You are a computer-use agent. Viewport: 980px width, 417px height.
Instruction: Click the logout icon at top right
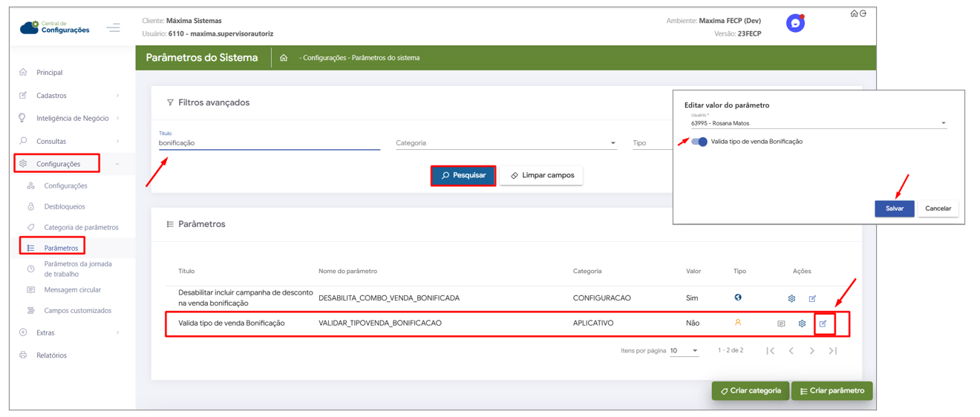tap(863, 13)
